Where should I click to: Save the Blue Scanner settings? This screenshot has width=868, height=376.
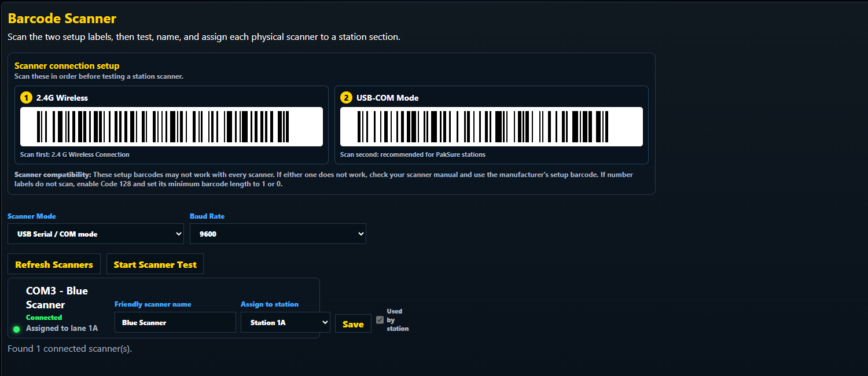tap(353, 324)
